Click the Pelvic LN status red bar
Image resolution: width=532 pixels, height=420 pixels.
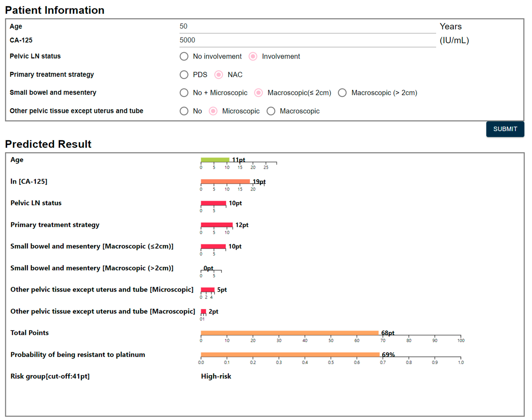(x=213, y=203)
